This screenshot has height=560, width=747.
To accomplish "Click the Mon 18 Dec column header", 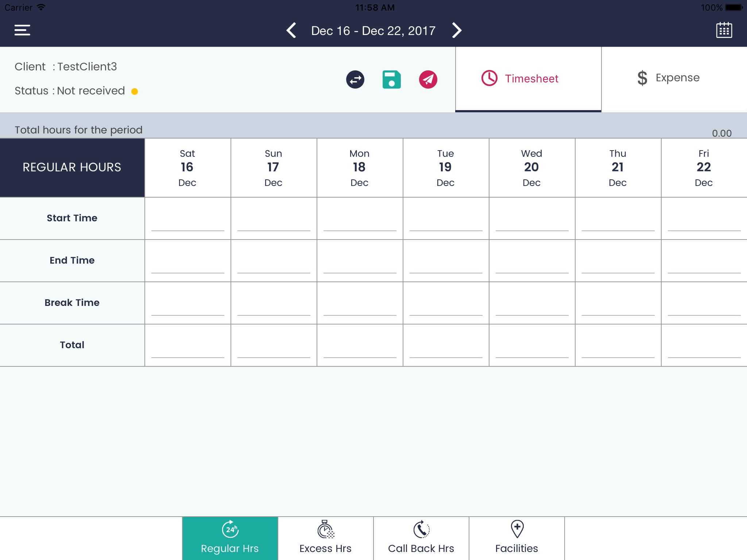I will 360,168.
